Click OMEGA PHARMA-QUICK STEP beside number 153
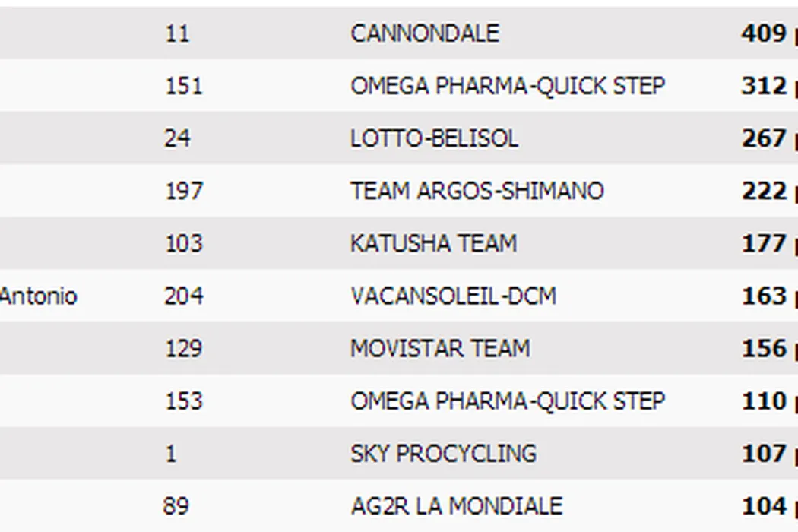 508,401
